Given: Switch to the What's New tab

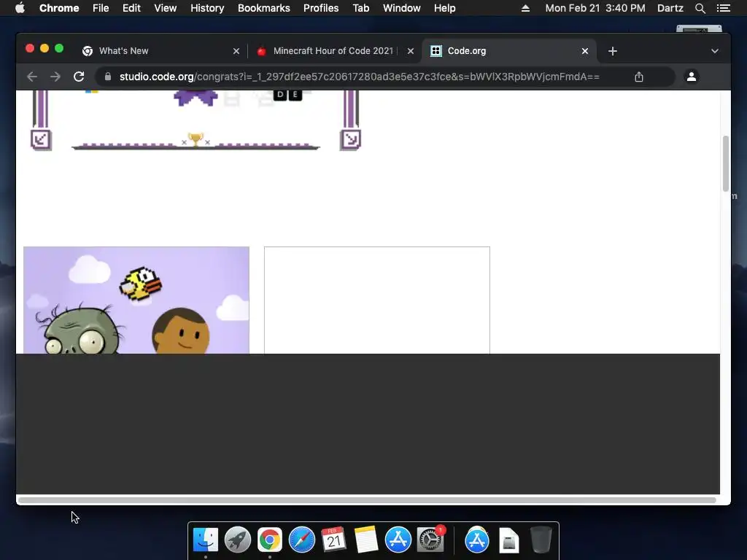Looking at the screenshot, I should pos(160,51).
